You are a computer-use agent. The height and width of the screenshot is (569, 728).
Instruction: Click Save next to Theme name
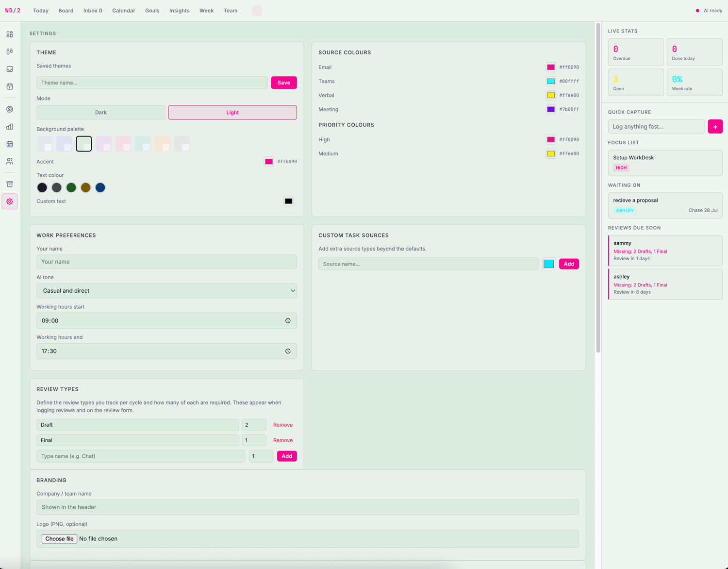pos(284,83)
